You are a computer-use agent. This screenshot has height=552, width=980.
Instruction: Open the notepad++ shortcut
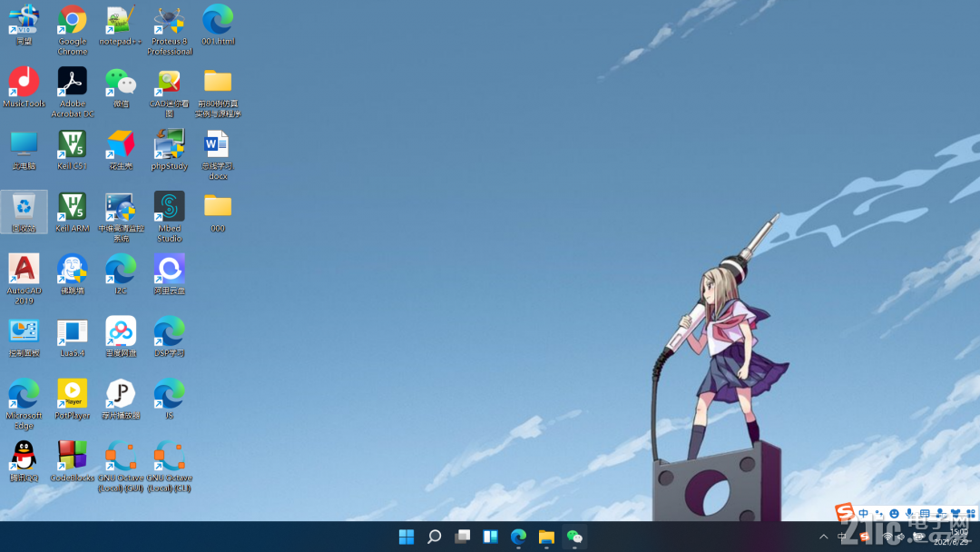pyautogui.click(x=121, y=25)
